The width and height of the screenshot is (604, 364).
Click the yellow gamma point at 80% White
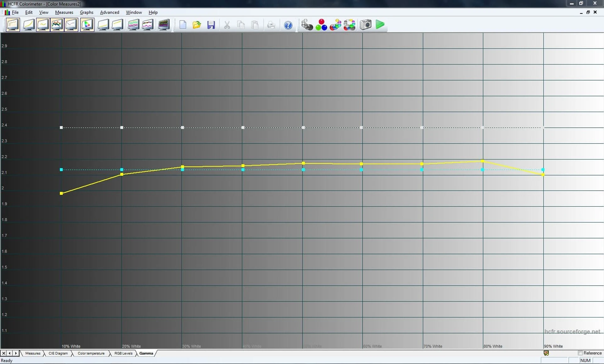(x=482, y=161)
